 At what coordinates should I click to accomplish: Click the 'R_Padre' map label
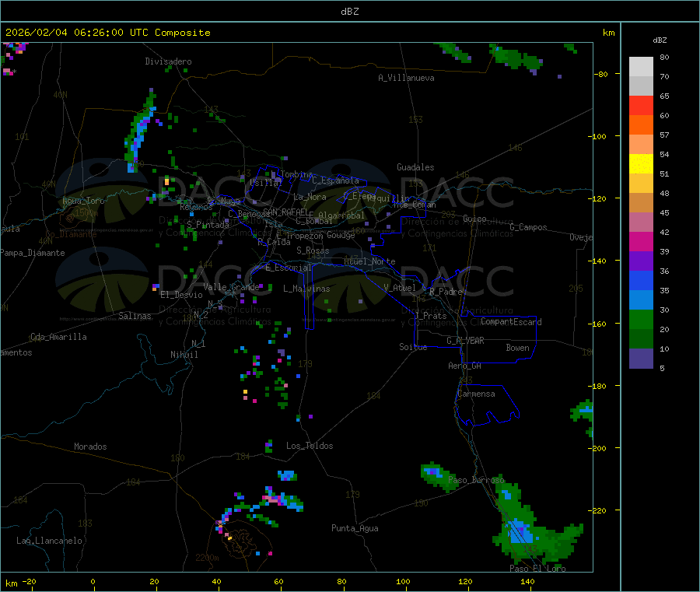(x=446, y=292)
